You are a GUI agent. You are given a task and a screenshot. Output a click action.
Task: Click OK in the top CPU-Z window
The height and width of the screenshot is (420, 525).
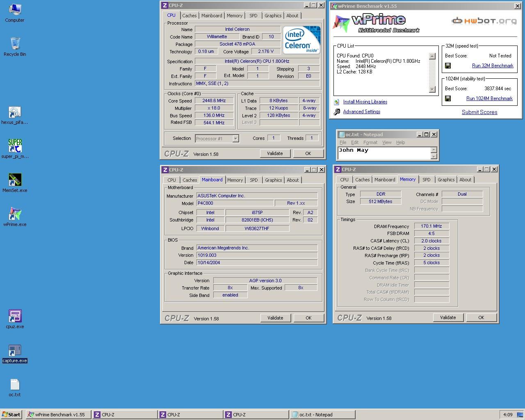click(x=308, y=153)
